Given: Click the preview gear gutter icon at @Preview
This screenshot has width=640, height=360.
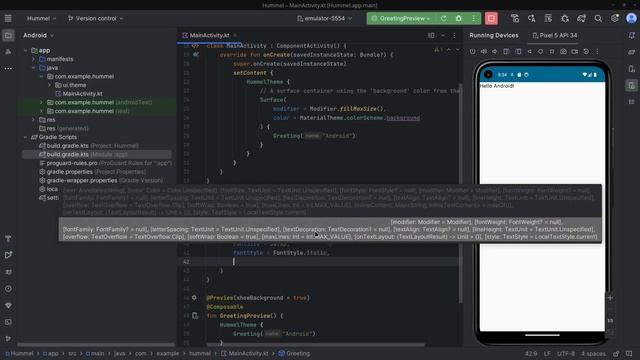Looking at the screenshot, I should [194, 298].
